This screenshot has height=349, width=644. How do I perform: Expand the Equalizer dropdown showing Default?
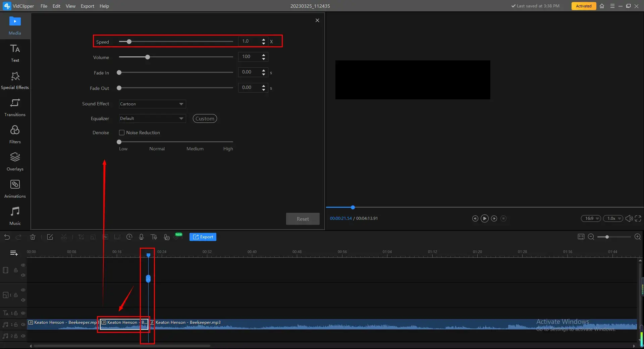coord(152,118)
